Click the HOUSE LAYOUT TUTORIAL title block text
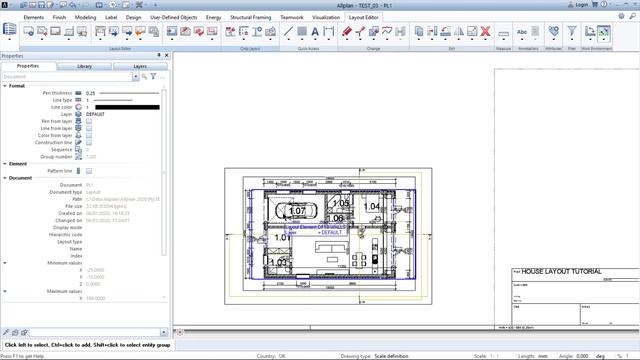640x360 pixels. [x=561, y=271]
